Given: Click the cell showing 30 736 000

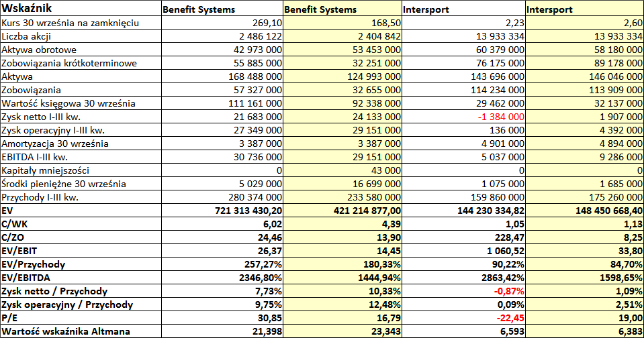Looking at the screenshot, I should [222, 157].
